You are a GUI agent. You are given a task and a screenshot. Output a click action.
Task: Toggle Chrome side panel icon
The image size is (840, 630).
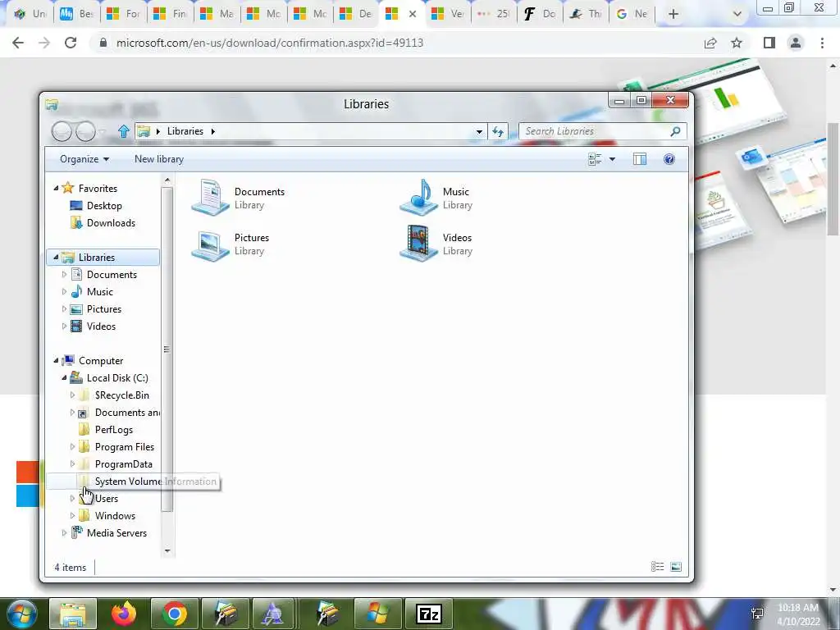769,43
